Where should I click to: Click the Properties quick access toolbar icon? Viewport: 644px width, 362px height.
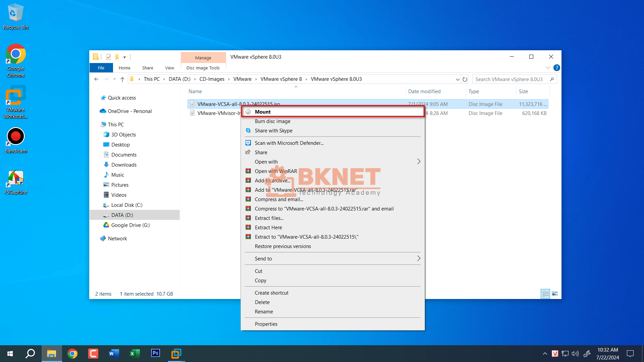(108, 57)
